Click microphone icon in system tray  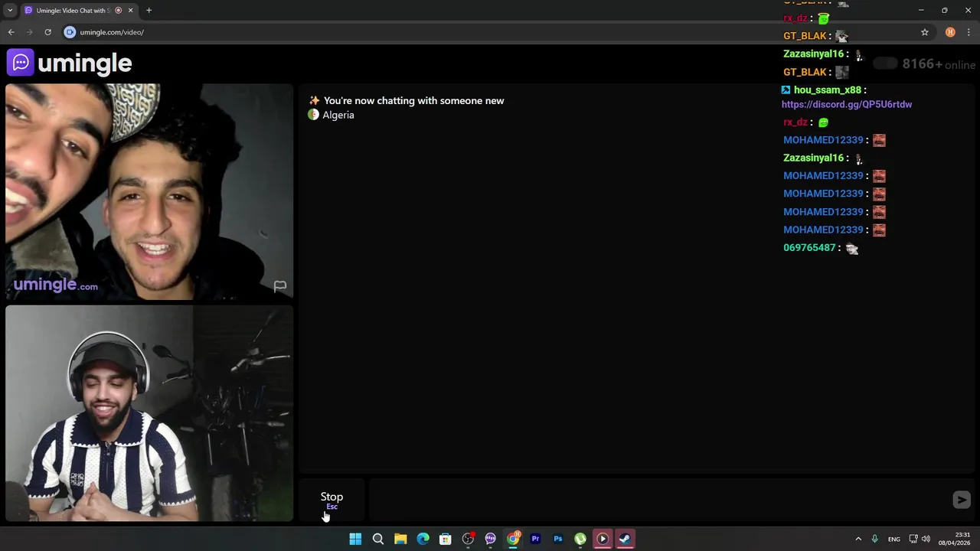point(874,539)
